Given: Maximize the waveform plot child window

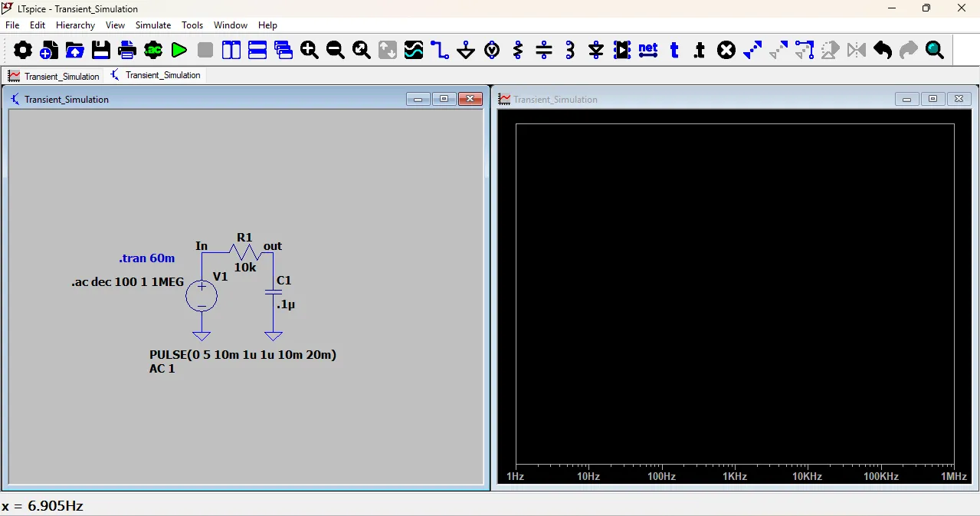Looking at the screenshot, I should point(932,99).
